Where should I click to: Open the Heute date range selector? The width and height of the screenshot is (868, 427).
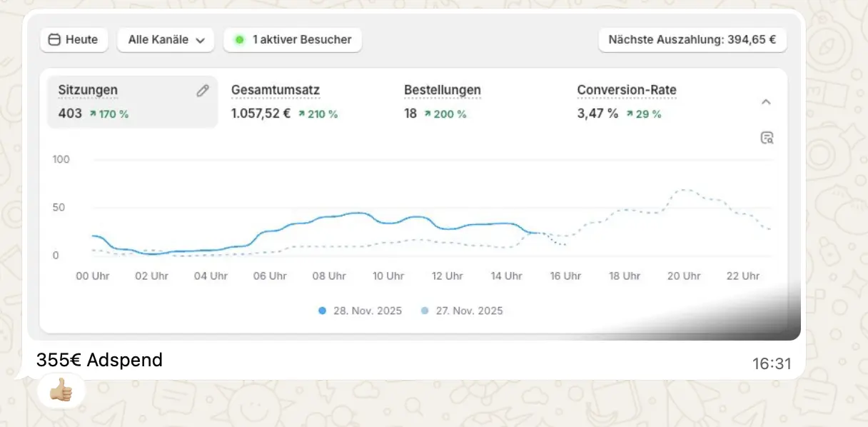point(74,40)
